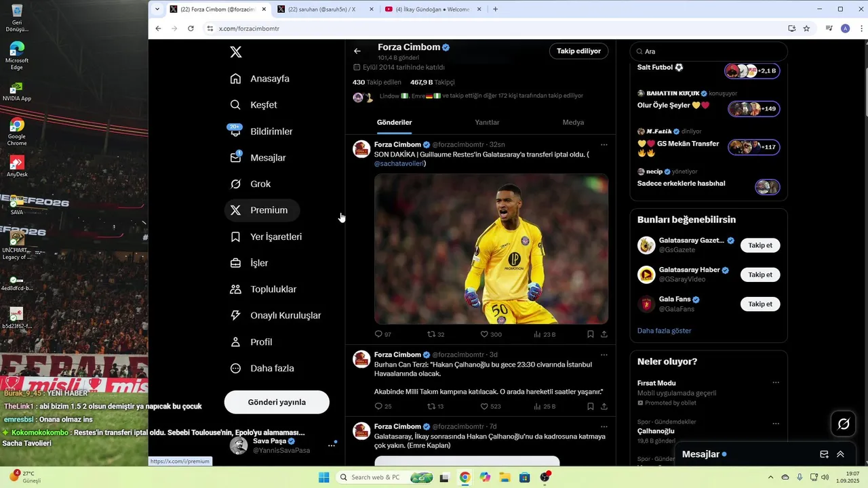Image resolution: width=868 pixels, height=488 pixels.
Task: Open a new browser tab
Action: tap(495, 9)
